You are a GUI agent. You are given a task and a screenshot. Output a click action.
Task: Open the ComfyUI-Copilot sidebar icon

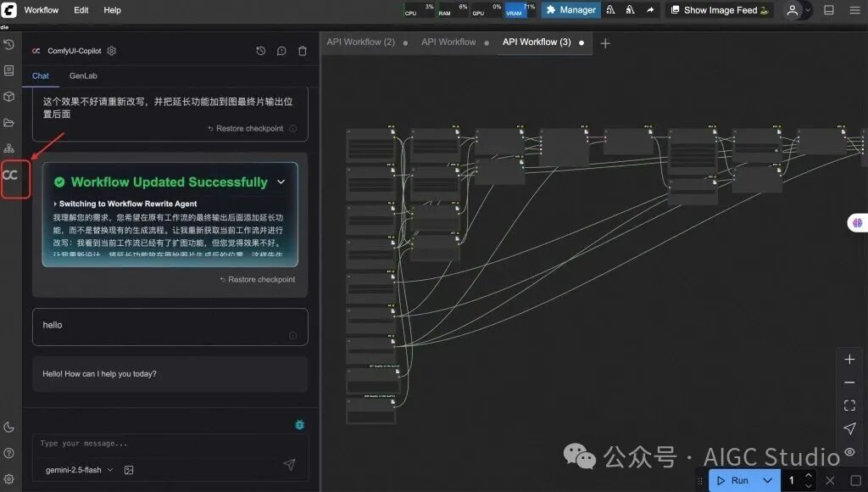10,176
